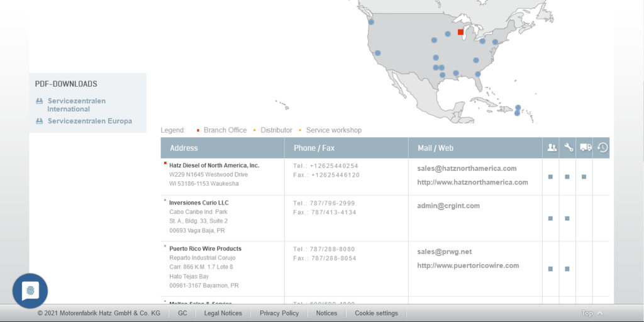Open Legal Notices in the footer
Viewport: 644px width, 322px height.
tap(223, 313)
